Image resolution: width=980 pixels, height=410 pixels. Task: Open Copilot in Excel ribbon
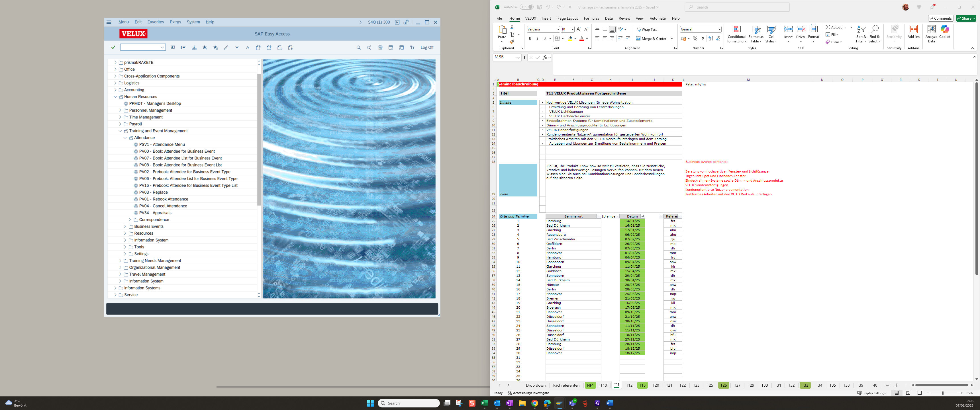tap(945, 32)
